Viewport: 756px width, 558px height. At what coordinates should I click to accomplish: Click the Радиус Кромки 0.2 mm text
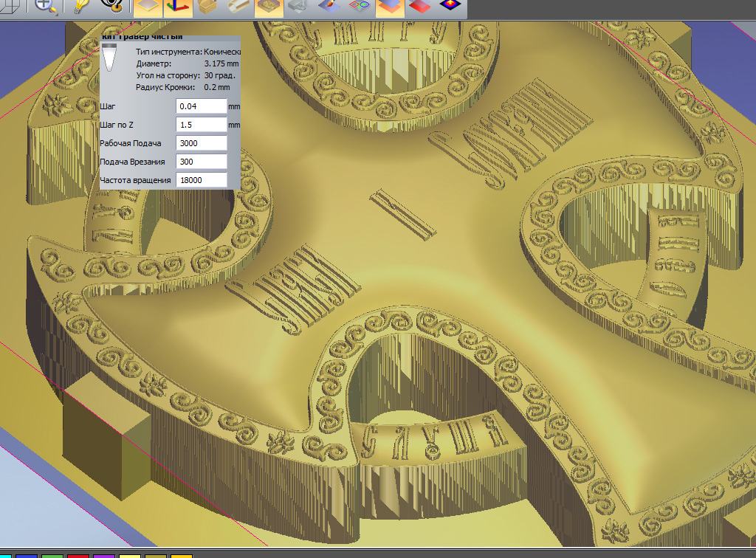click(x=183, y=87)
